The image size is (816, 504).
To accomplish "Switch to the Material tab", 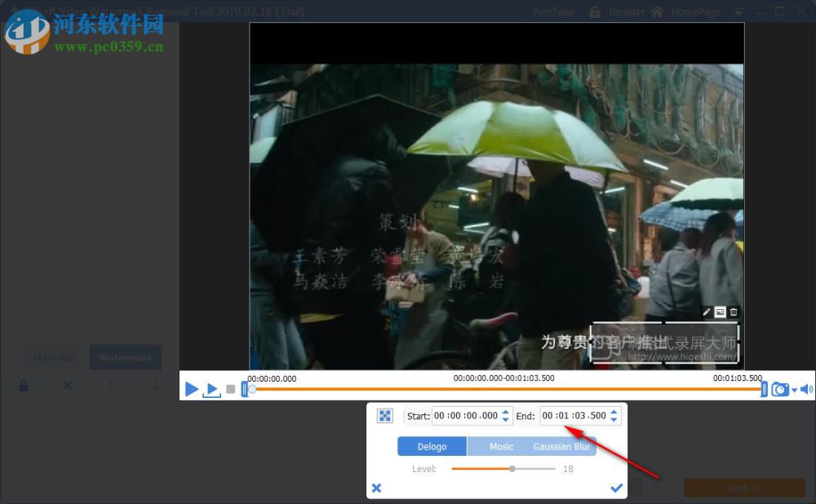I will [52, 357].
